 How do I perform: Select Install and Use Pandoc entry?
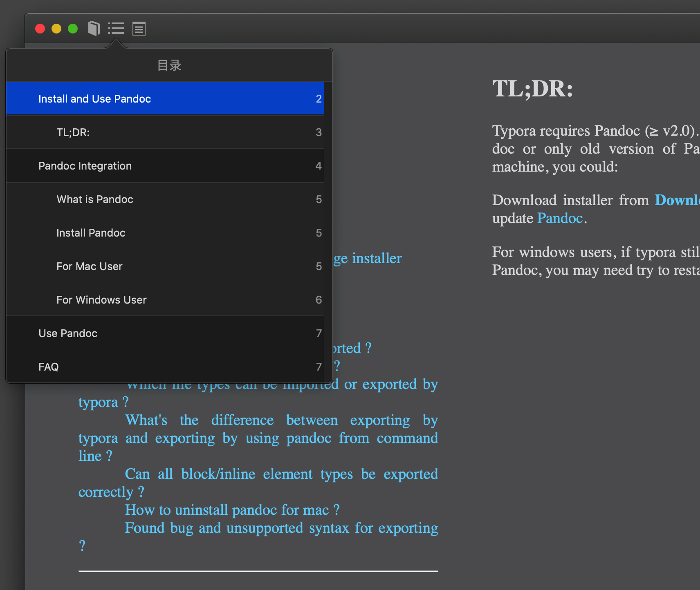165,98
